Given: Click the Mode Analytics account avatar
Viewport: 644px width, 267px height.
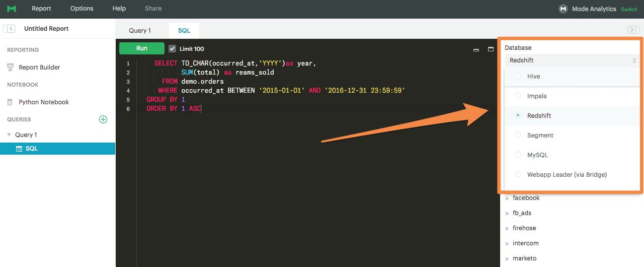Looking at the screenshot, I should tap(563, 9).
